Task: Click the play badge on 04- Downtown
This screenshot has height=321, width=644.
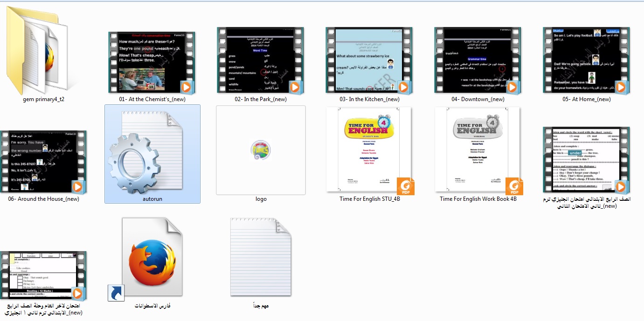Action: (x=512, y=87)
